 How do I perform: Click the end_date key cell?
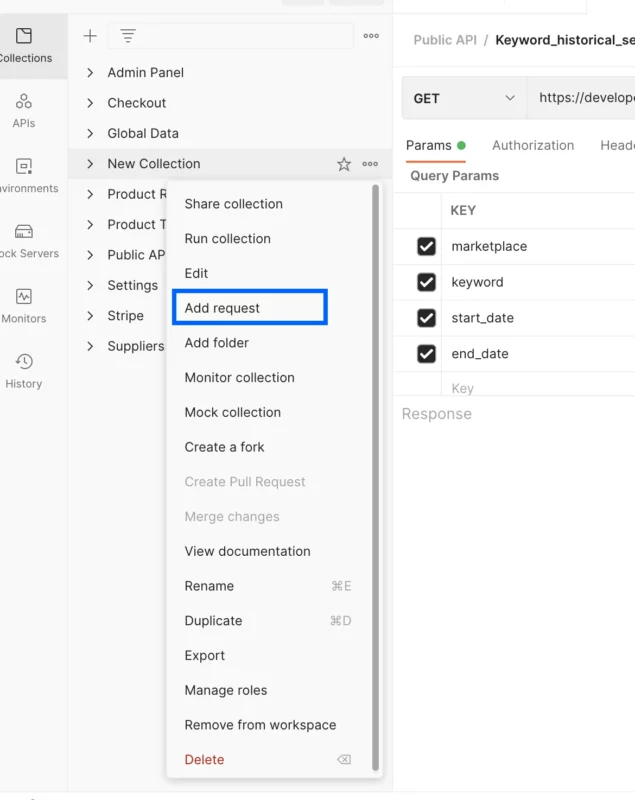[538, 354]
